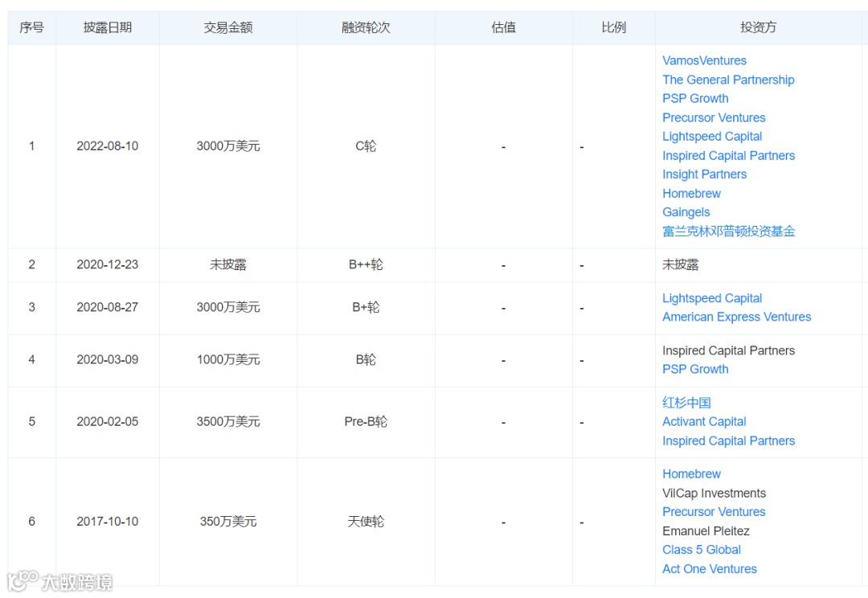Click the C轮 round cell
The height and width of the screenshot is (598, 868).
(x=366, y=146)
